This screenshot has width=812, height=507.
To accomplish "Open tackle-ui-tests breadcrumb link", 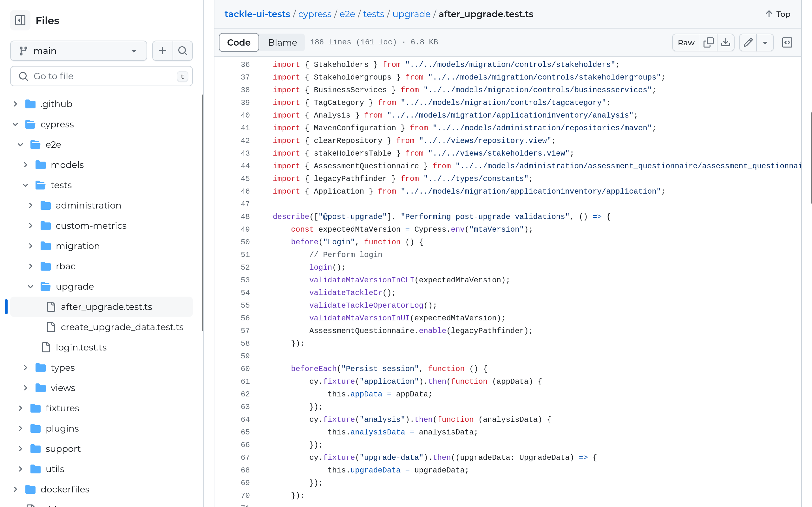I will pos(257,14).
